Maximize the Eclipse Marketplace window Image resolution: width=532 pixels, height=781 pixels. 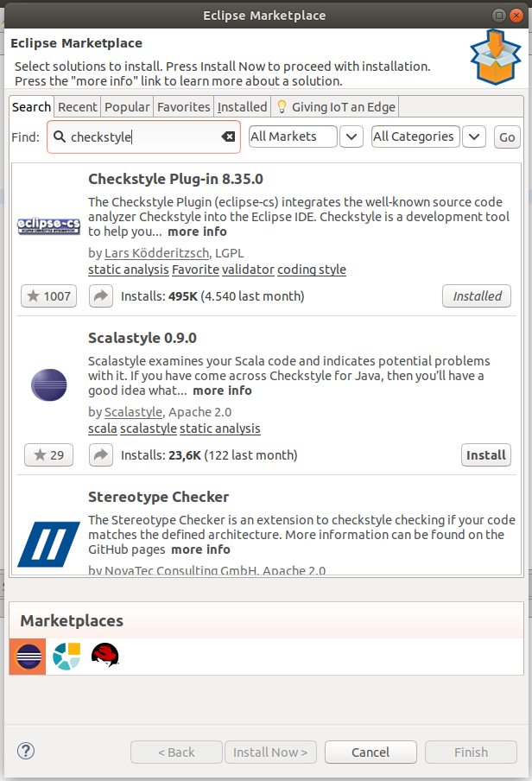point(498,16)
